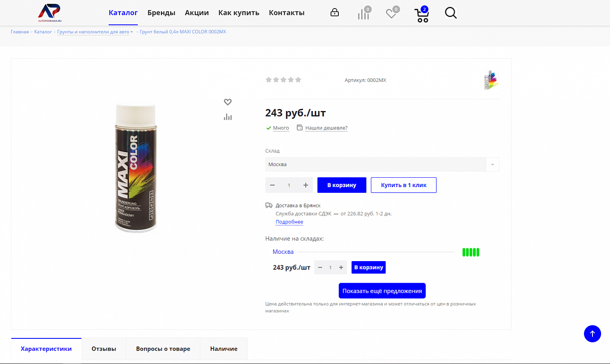Image resolution: width=610 pixels, height=364 pixels.
Task: Increase quantity in Moscow warehouse row
Action: pos(341,267)
